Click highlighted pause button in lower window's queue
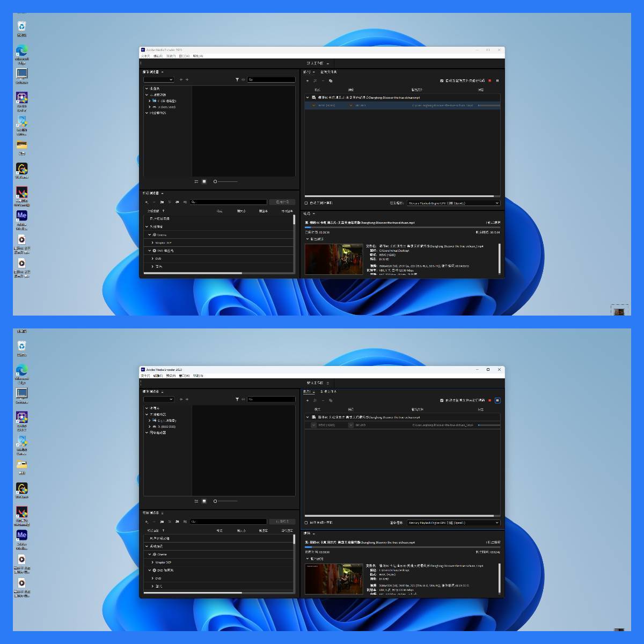This screenshot has width=644, height=644. coord(497,400)
